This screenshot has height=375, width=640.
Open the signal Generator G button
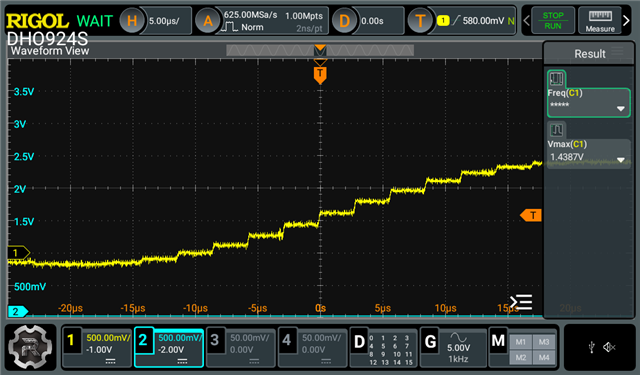click(430, 342)
